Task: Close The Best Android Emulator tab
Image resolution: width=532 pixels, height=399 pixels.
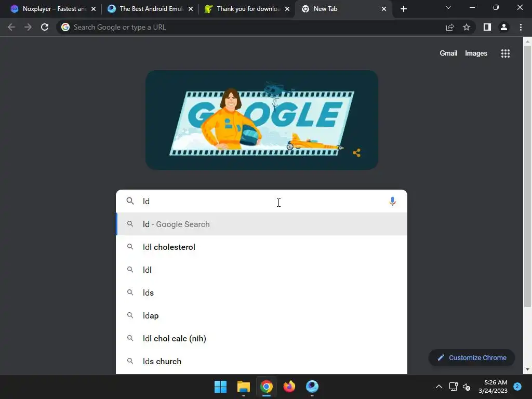Action: pos(191,9)
